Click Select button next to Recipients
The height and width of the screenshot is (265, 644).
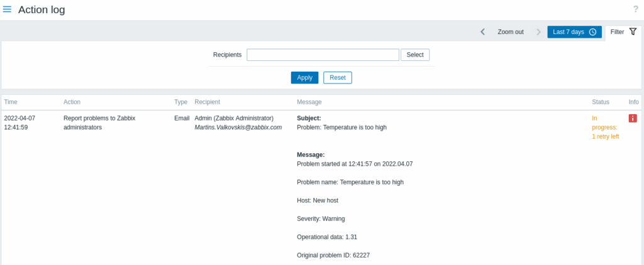(415, 55)
